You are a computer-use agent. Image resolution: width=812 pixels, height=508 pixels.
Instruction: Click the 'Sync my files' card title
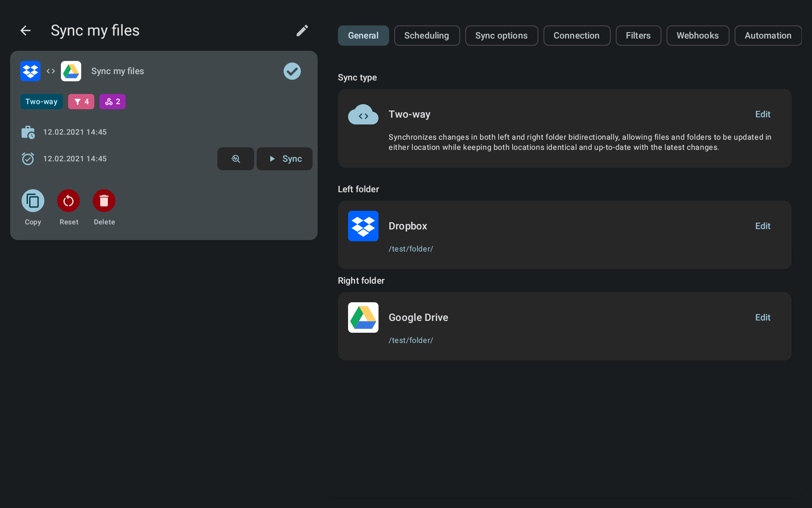coord(118,71)
